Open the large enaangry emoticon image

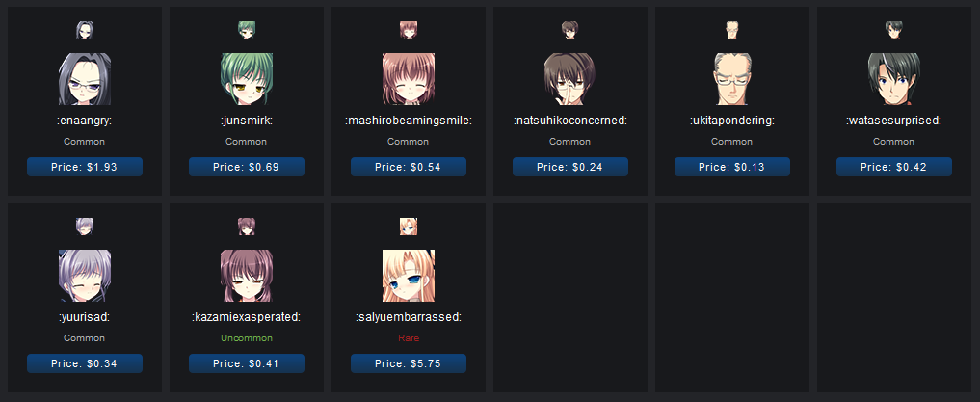85,79
